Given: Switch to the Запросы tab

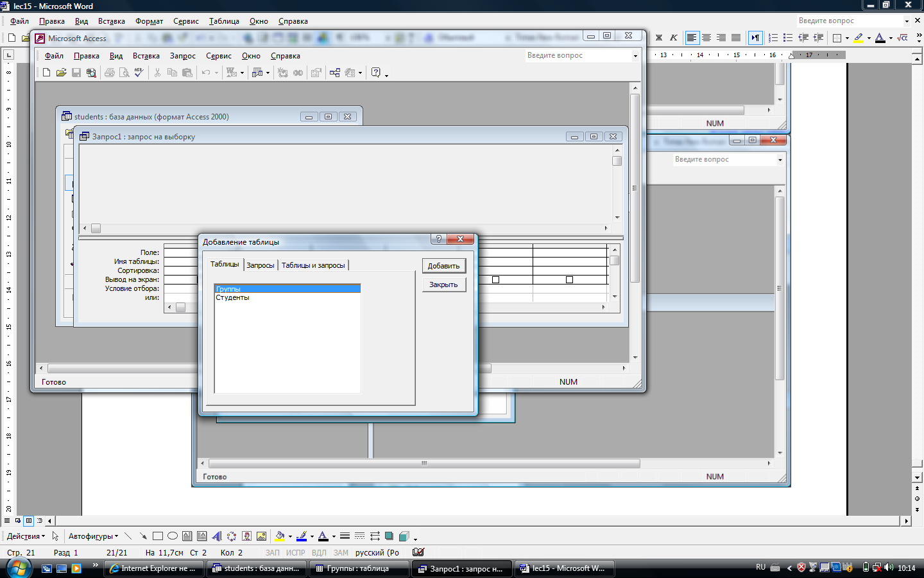Looking at the screenshot, I should pos(261,265).
